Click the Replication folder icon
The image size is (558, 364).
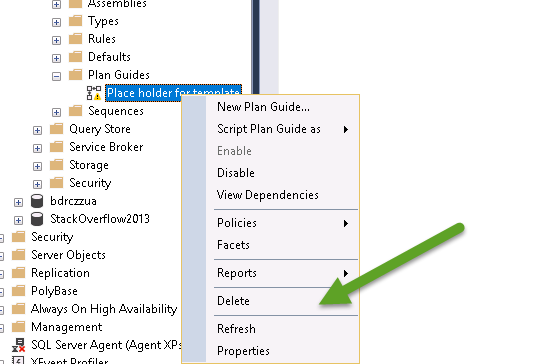(19, 273)
